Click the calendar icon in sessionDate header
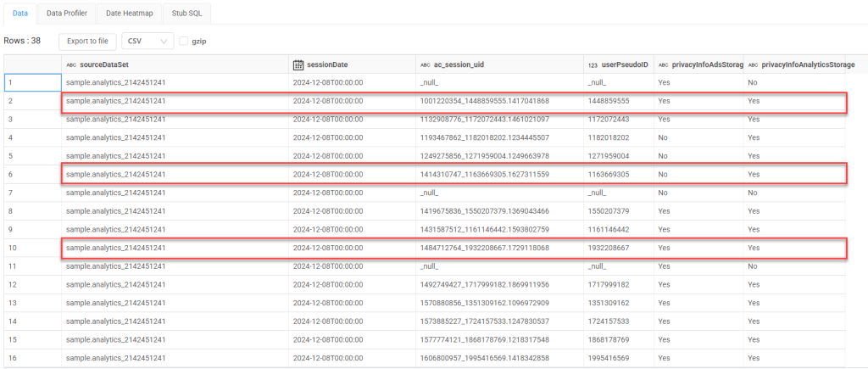 click(x=298, y=64)
